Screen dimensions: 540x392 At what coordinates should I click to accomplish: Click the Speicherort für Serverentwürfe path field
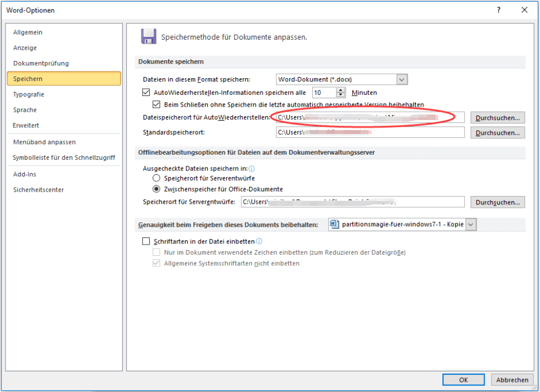point(353,202)
